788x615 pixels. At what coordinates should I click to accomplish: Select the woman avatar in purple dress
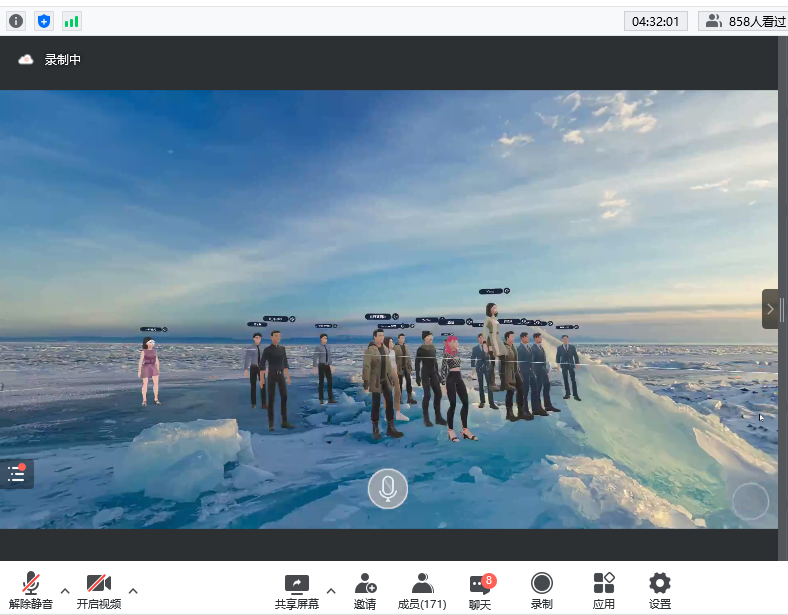[149, 371]
